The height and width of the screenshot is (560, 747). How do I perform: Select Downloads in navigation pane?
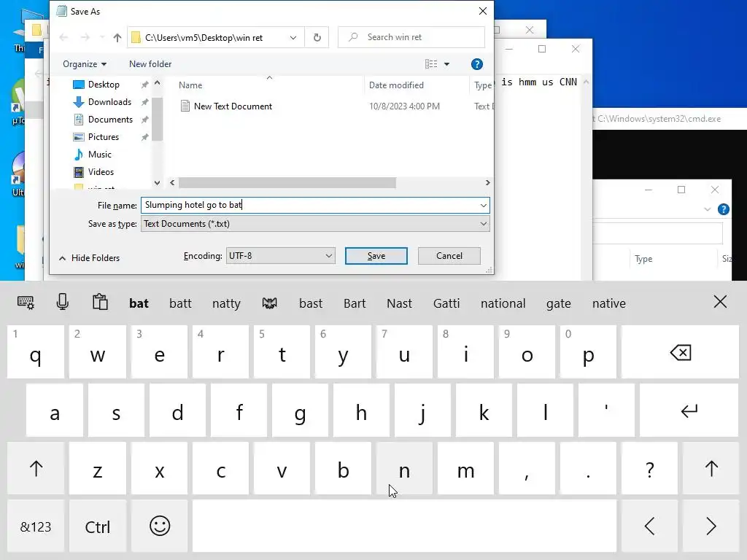109,102
